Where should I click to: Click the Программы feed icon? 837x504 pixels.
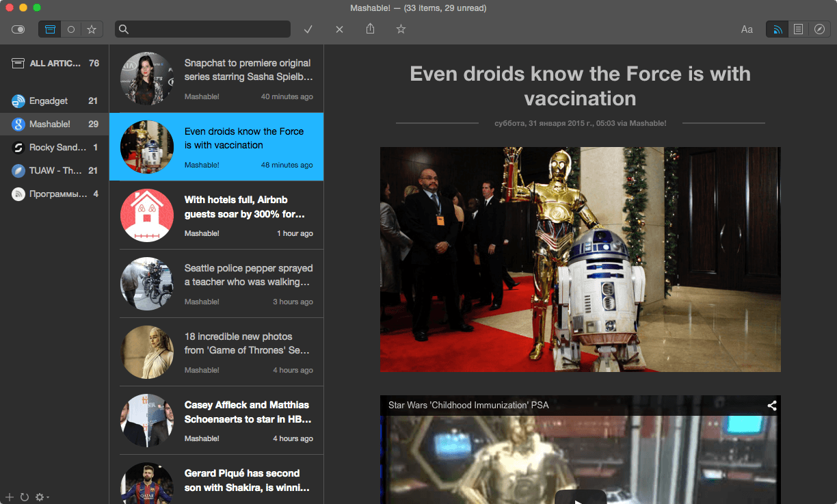coord(18,194)
